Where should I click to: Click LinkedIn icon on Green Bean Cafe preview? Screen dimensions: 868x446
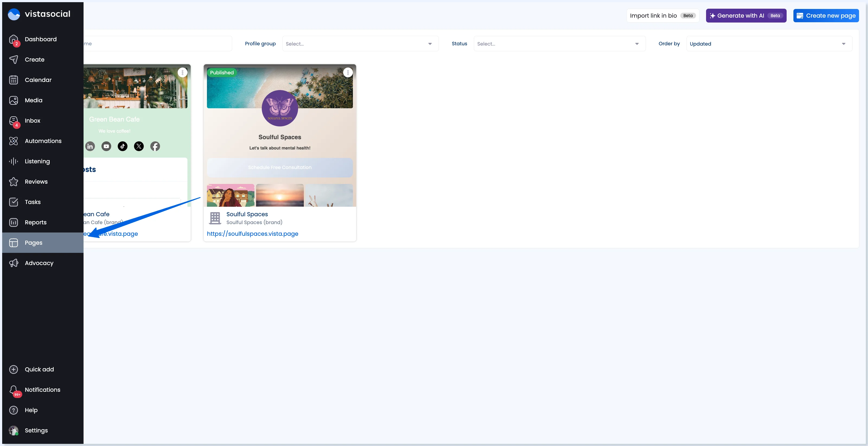click(90, 146)
